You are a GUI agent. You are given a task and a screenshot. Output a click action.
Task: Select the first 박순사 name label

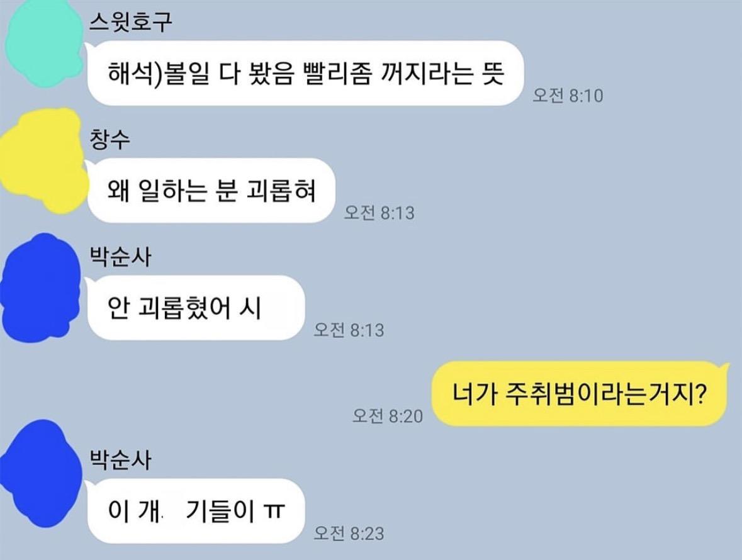tap(120, 257)
